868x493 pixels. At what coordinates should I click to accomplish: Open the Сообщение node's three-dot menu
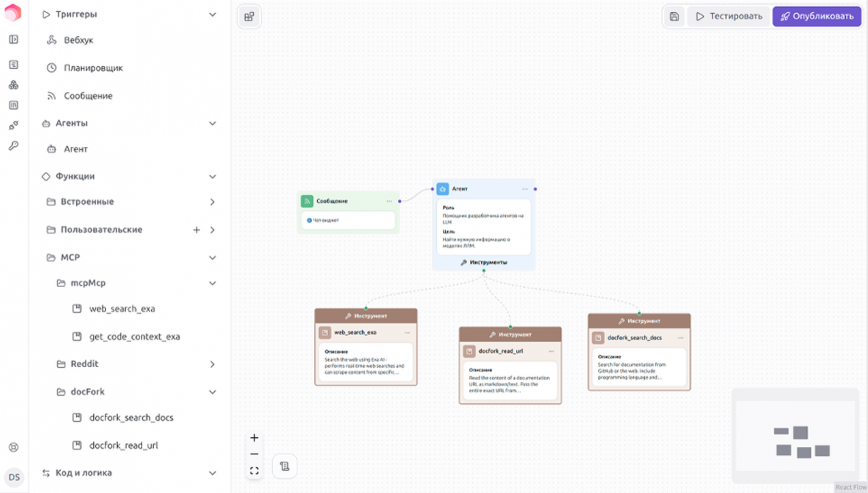point(389,201)
